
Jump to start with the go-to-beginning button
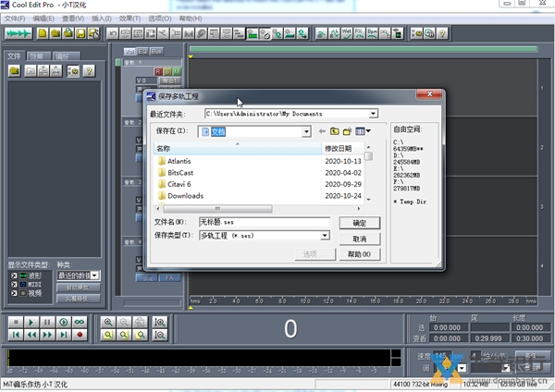pyautogui.click(x=16, y=335)
